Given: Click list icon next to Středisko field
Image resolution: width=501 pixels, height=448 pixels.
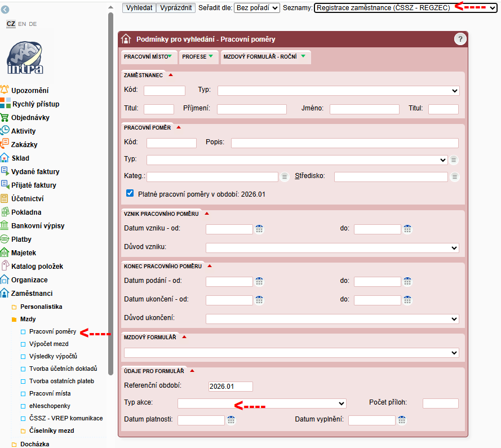Looking at the screenshot, I should [454, 177].
